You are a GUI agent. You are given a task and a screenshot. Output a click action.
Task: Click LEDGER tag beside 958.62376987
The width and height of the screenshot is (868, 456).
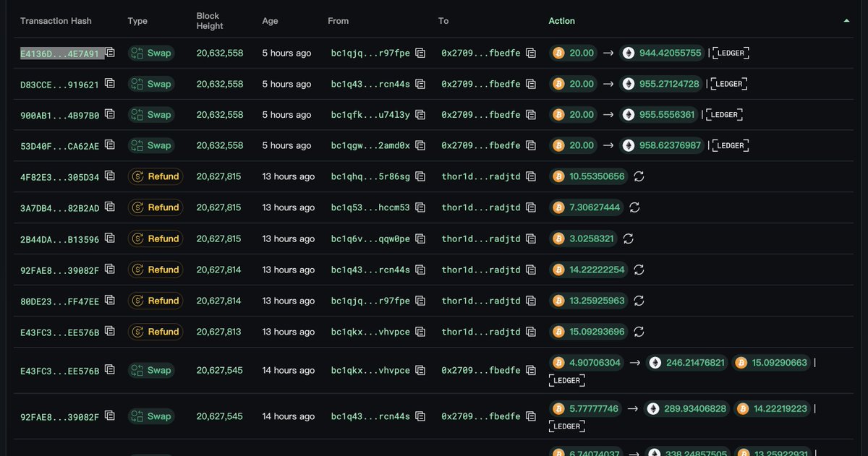point(730,145)
